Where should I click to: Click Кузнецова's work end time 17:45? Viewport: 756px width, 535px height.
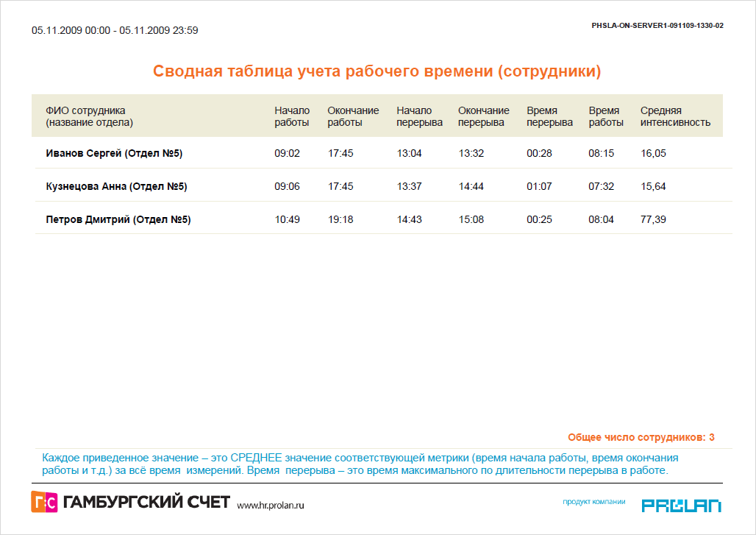click(x=340, y=186)
